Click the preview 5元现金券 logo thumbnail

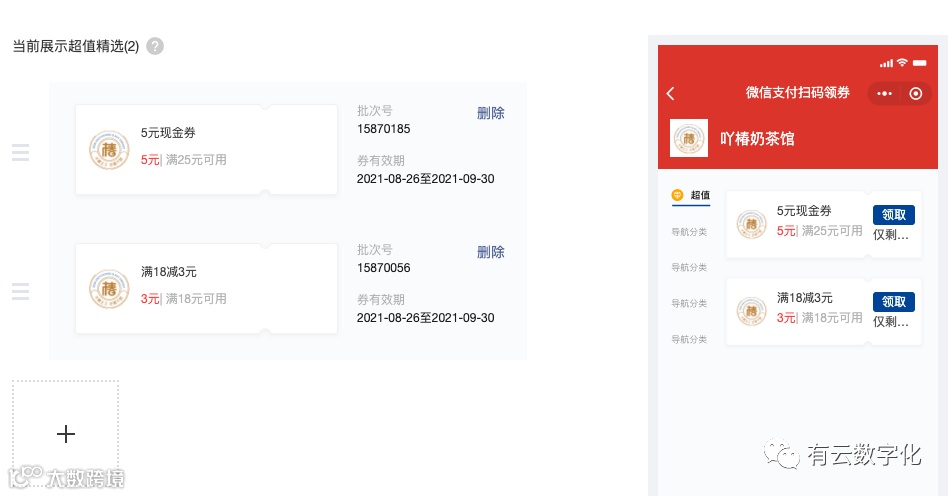[x=752, y=224]
